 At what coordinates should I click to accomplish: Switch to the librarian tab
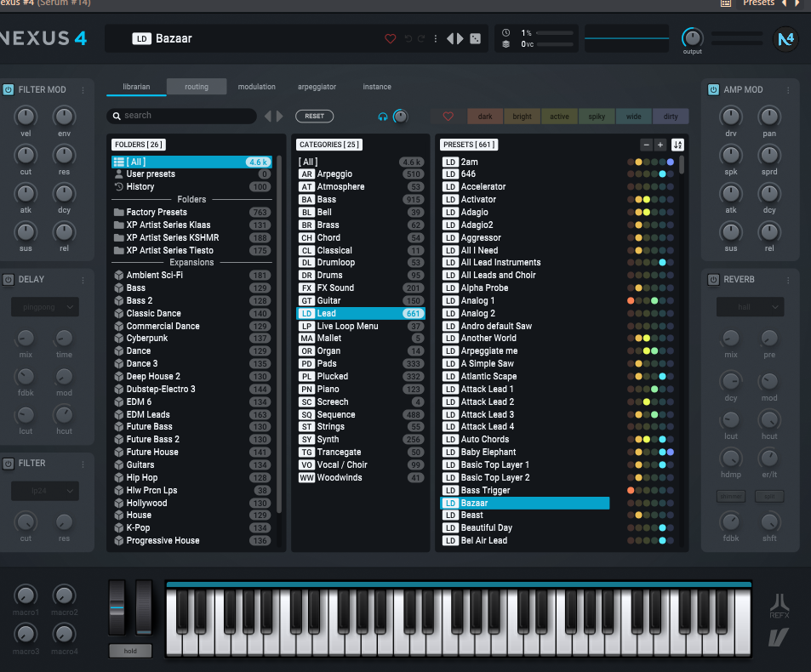click(x=136, y=87)
